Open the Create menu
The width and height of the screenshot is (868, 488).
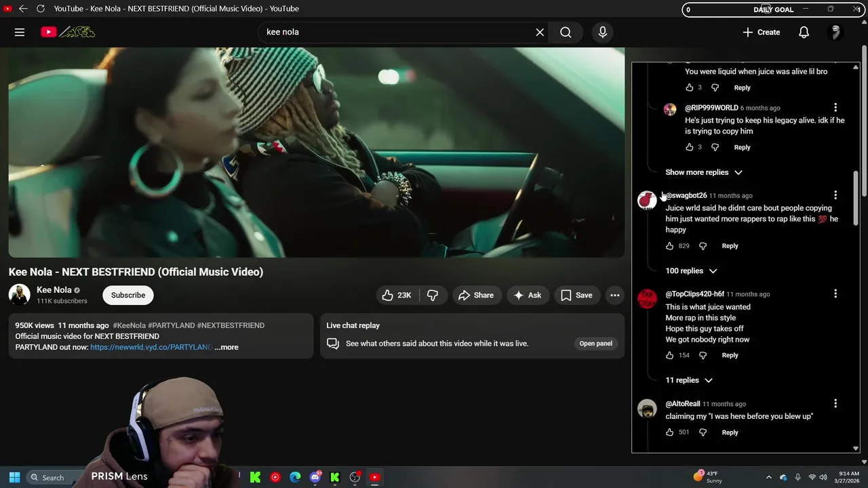(762, 32)
